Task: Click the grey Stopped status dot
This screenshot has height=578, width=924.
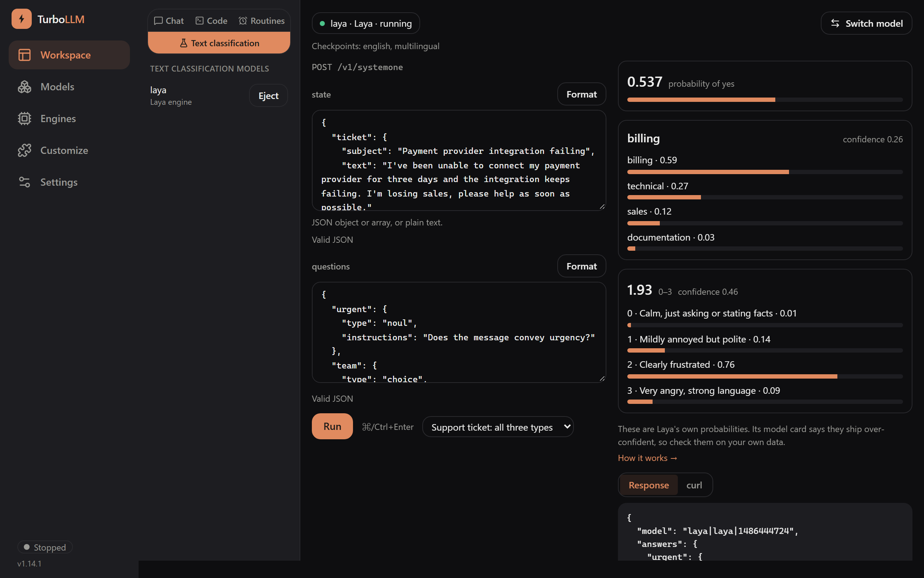Action: coord(27,547)
